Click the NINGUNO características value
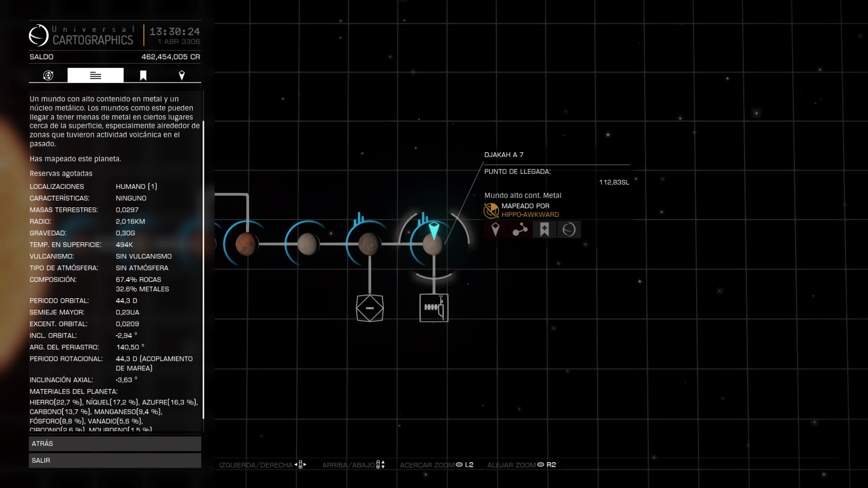Screen dimensions: 868x488 (131, 198)
